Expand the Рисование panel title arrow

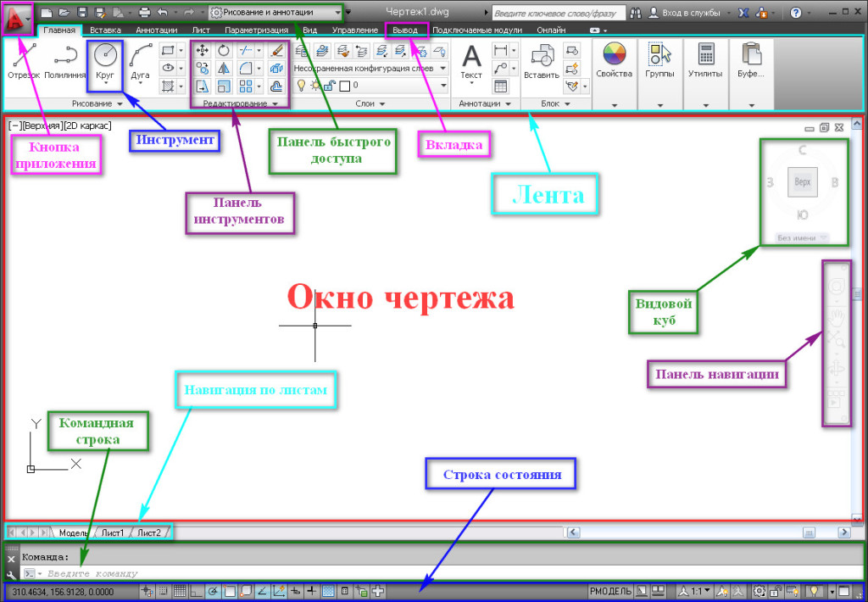coord(120,103)
